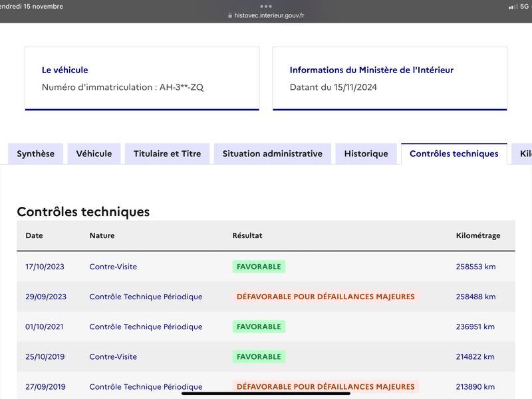The height and width of the screenshot is (399, 532).
Task: Click the Kilométrage column header
Action: tap(478, 235)
